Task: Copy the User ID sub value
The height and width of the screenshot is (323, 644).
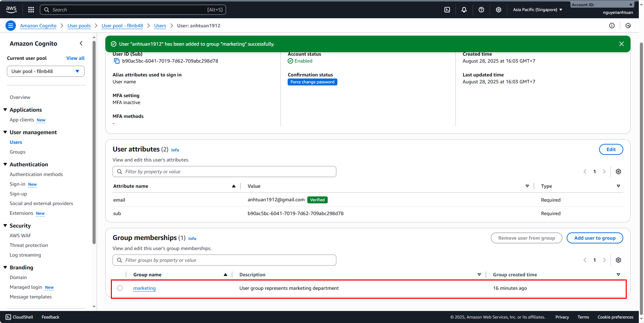Action: tap(117, 61)
